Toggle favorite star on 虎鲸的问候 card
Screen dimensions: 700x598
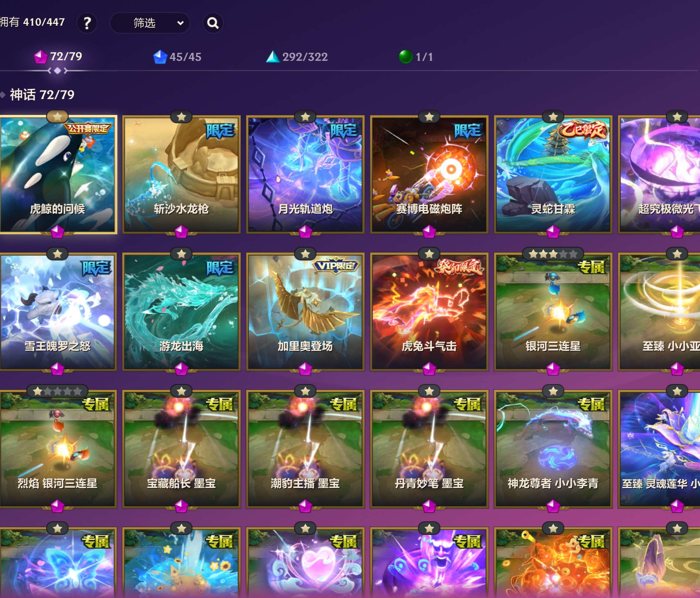tap(57, 117)
